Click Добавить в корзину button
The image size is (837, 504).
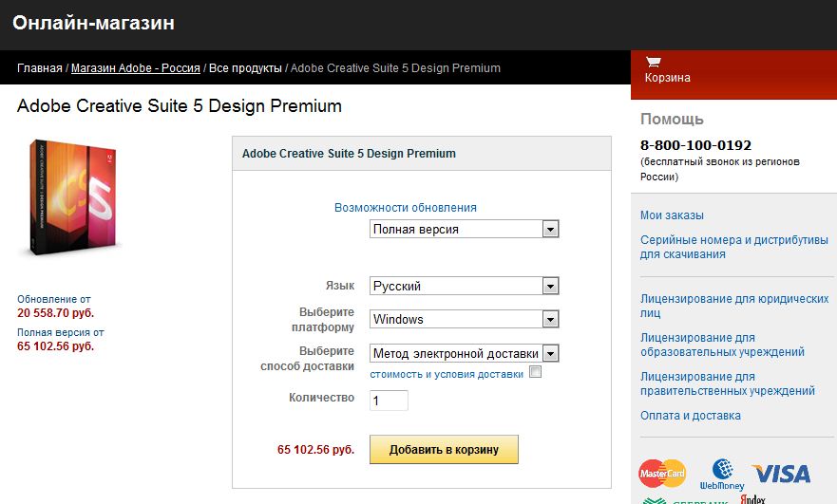[x=444, y=450]
